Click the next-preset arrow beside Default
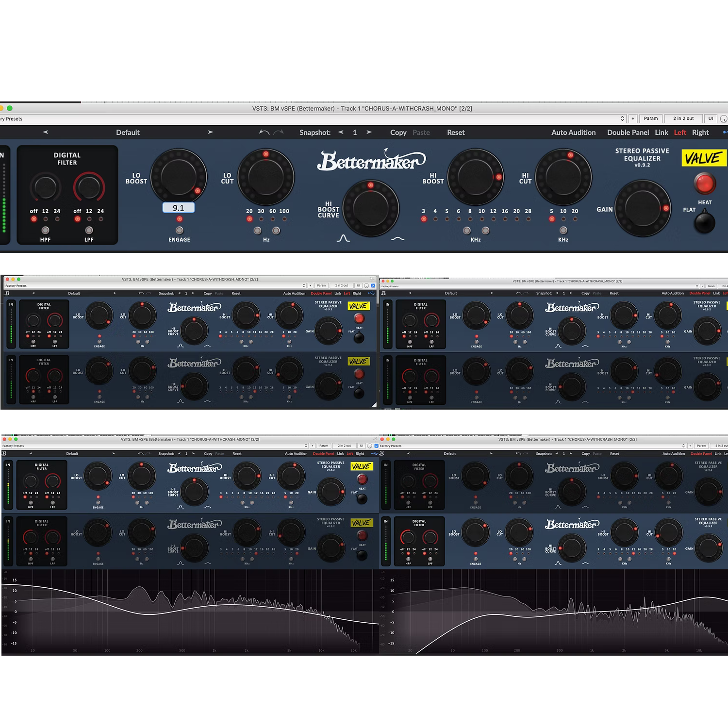Image resolution: width=728 pixels, height=728 pixels. pos(211,132)
